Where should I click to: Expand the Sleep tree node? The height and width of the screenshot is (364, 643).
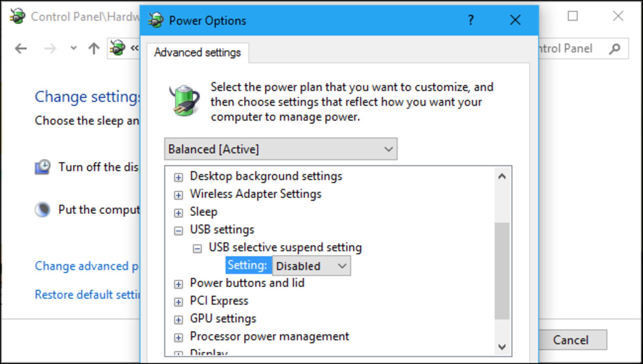pos(178,213)
